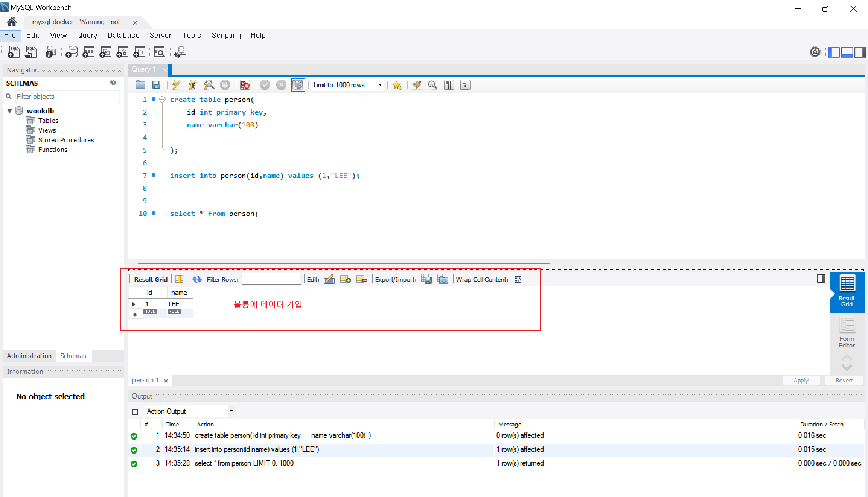The width and height of the screenshot is (868, 497).
Task: Toggle the left sidebar panel visibility
Action: [834, 52]
